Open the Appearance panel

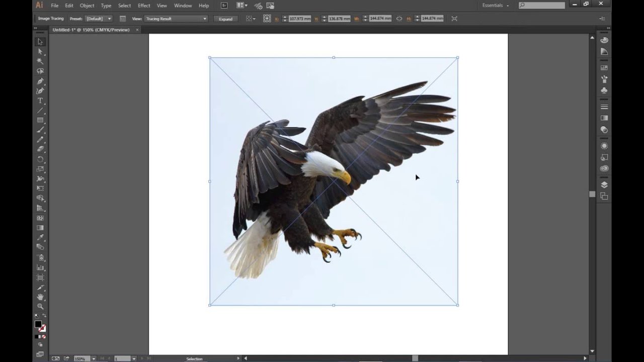tap(604, 146)
